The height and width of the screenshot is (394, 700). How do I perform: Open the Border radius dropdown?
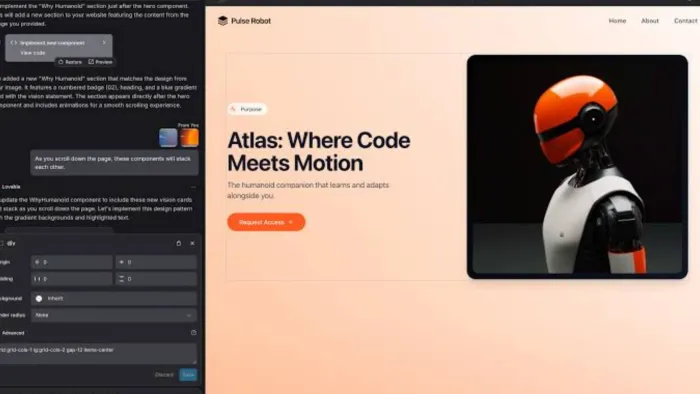coord(114,315)
